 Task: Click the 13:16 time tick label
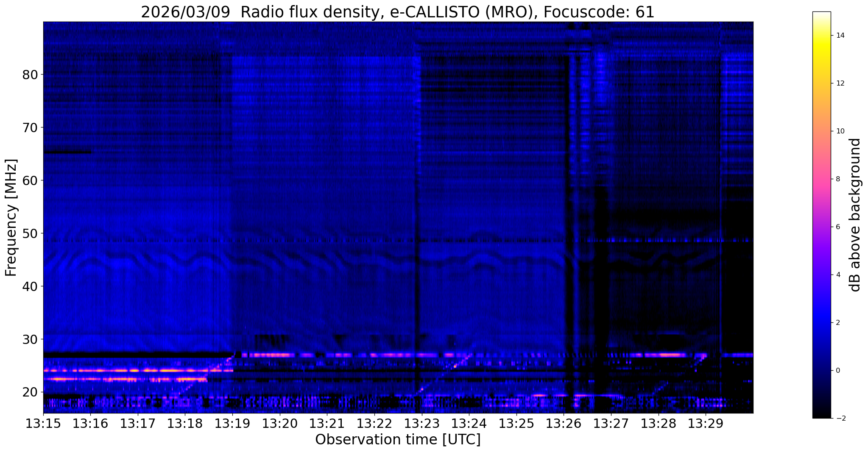[90, 424]
